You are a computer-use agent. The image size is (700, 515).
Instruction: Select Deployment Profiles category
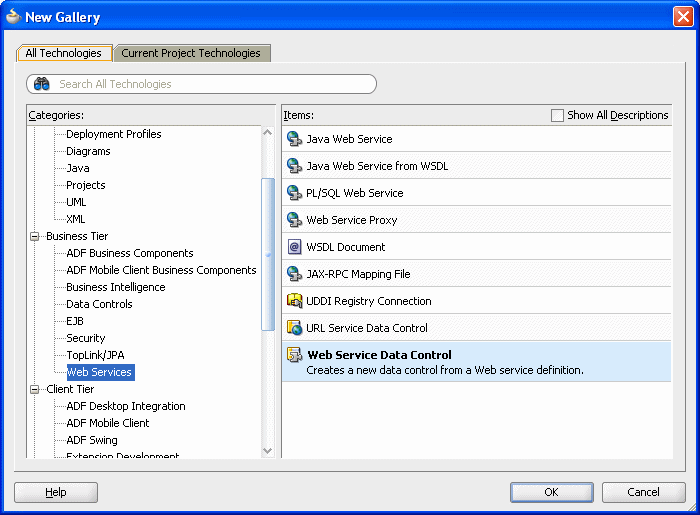pos(113,134)
